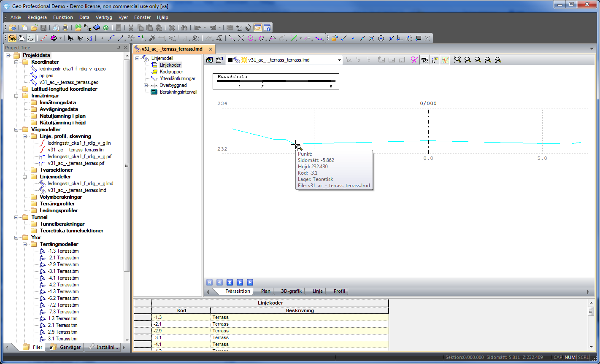Select ledningsstr_cka1_f_rdig_v_g.lin file
This screenshot has height=364, width=600.
pyautogui.click(x=79, y=143)
